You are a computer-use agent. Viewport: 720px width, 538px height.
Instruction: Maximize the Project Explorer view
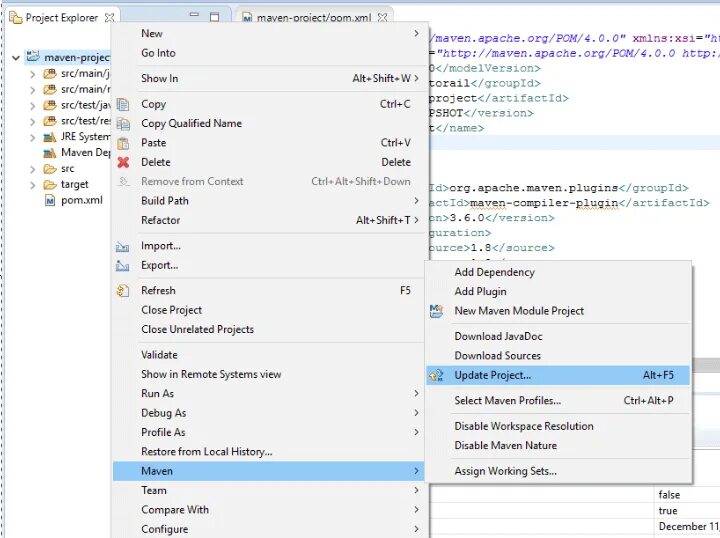[x=214, y=17]
